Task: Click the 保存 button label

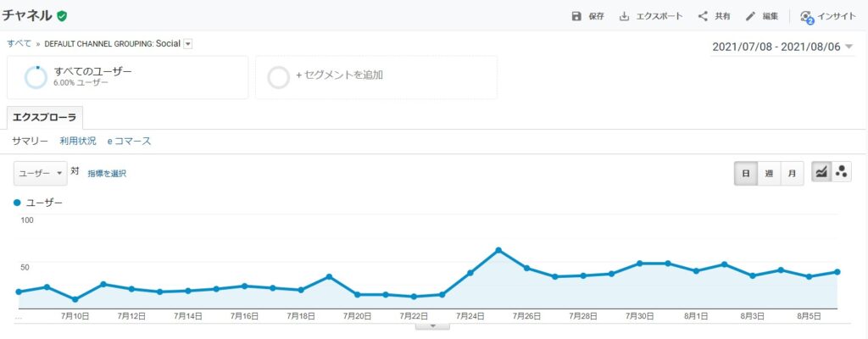Action: pos(596,16)
